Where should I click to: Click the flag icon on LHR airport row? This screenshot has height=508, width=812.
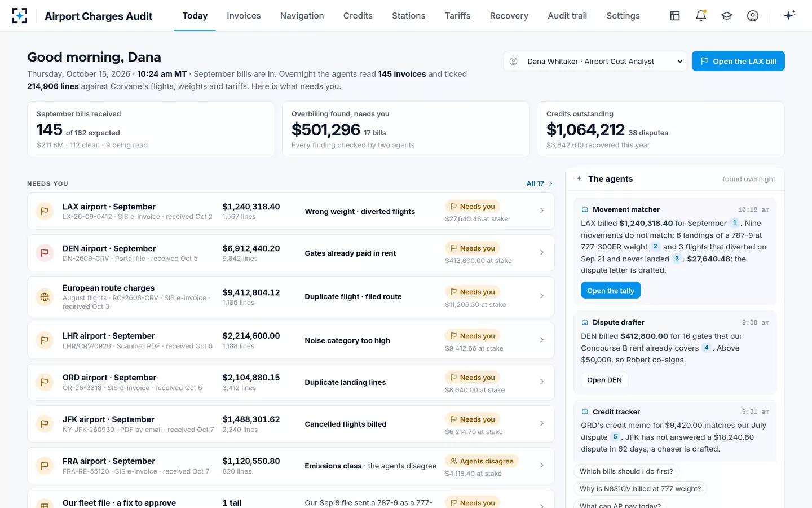pyautogui.click(x=45, y=340)
